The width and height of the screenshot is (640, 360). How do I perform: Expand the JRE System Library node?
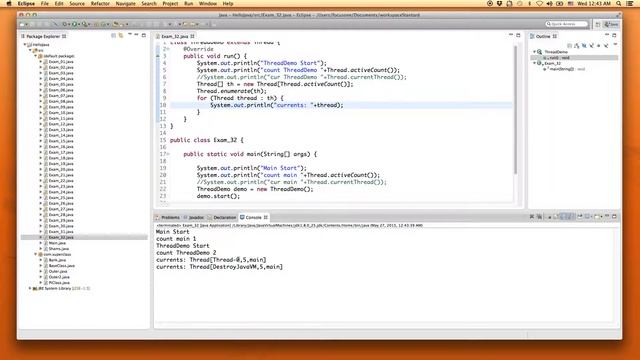click(x=30, y=288)
